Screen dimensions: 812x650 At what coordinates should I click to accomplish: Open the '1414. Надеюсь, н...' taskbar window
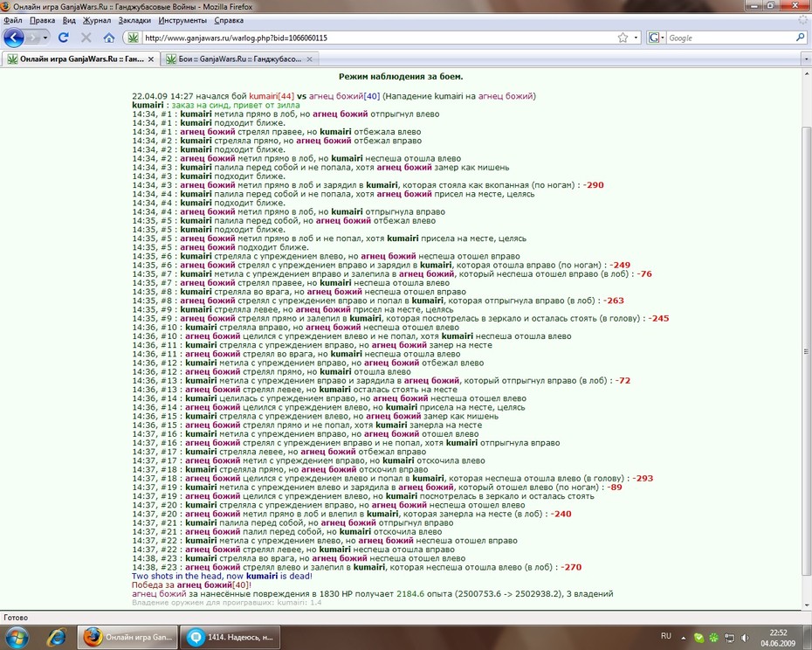tap(230, 637)
